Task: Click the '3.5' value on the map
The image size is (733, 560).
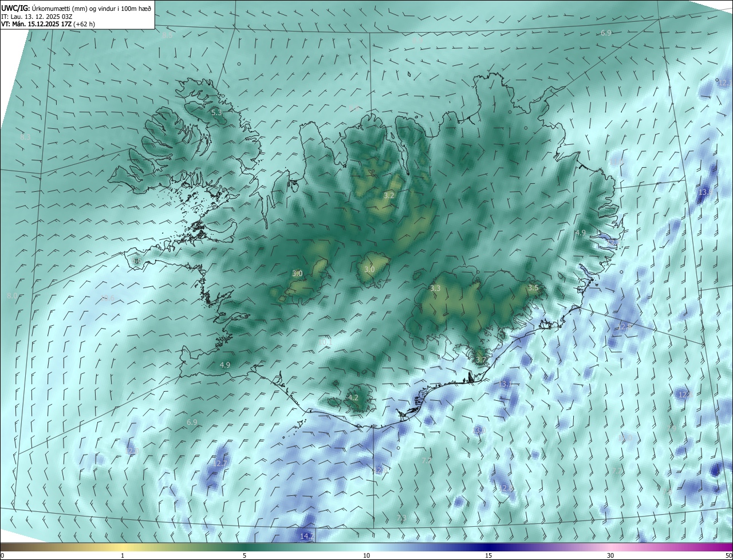Action: coord(533,287)
